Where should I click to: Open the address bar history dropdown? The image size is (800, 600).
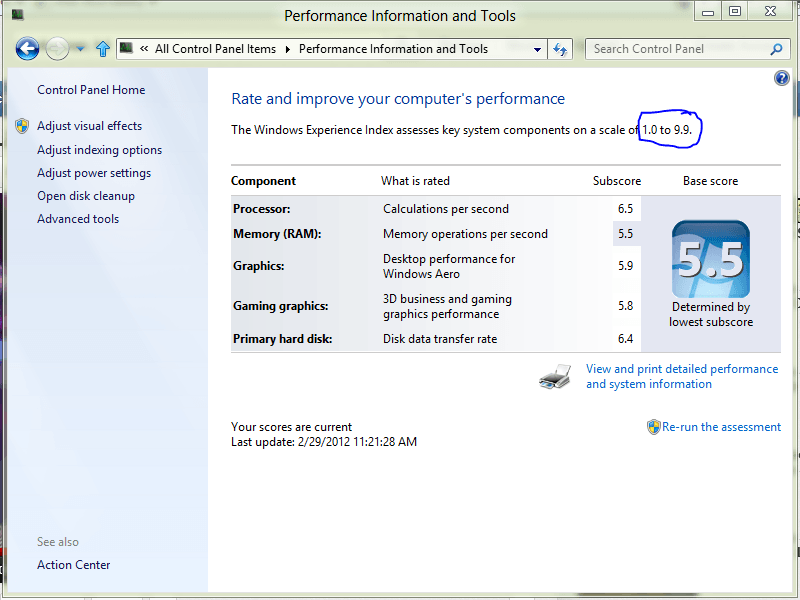[x=537, y=49]
